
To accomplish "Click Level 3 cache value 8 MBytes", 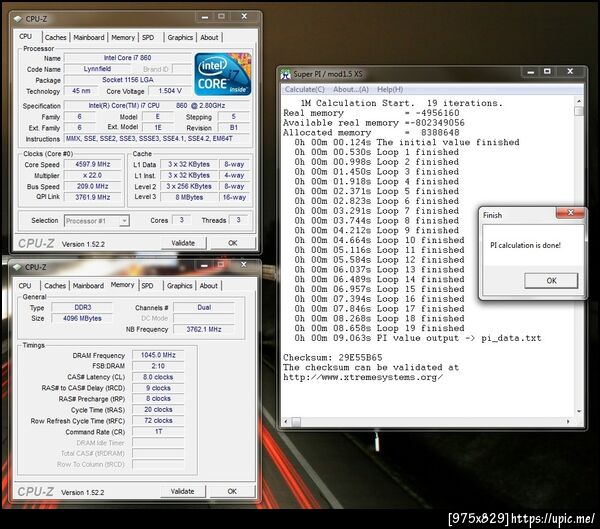I will pyautogui.click(x=189, y=197).
